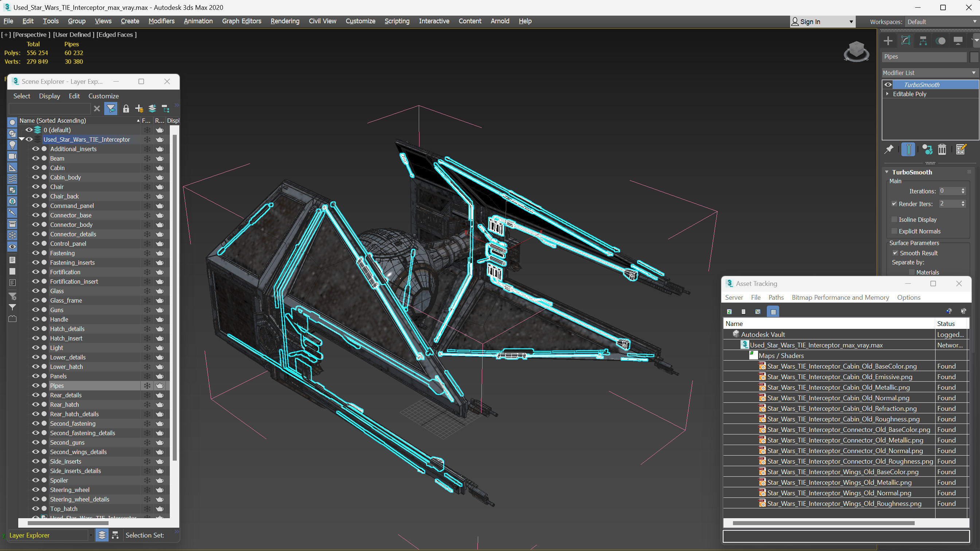Click the Scene Explorer vertical scrollbar
The image size is (980, 551).
[x=175, y=298]
